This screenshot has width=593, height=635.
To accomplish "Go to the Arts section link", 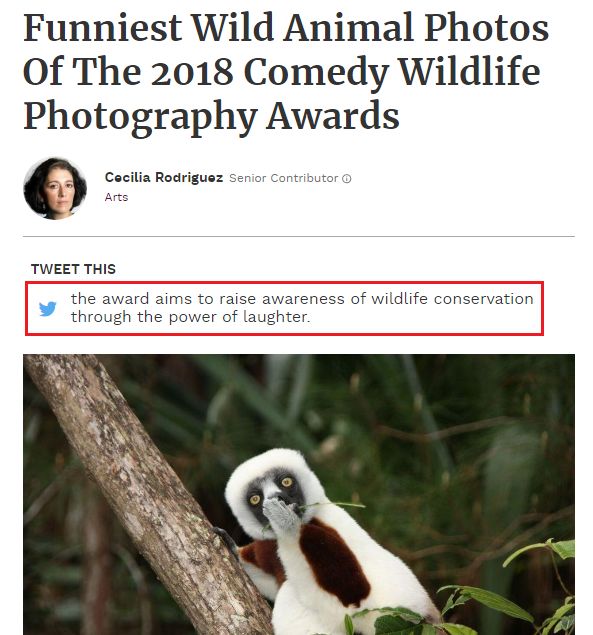I will click(x=116, y=197).
